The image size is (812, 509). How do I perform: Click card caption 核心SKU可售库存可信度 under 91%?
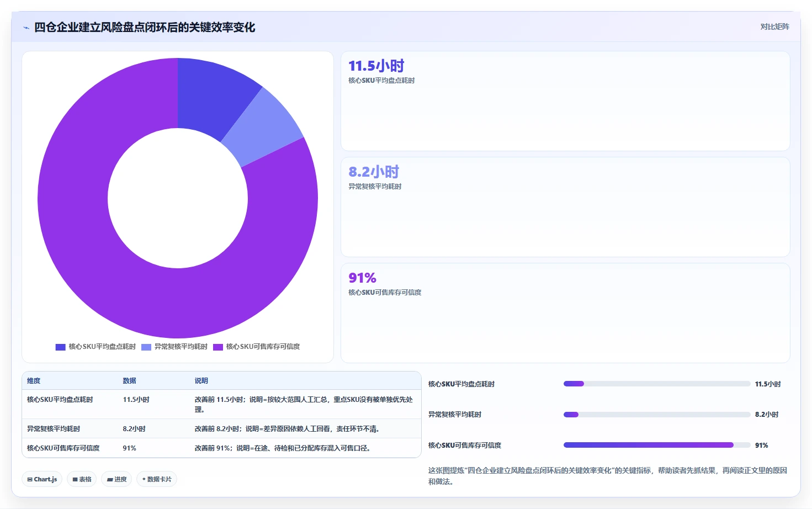coord(385,293)
